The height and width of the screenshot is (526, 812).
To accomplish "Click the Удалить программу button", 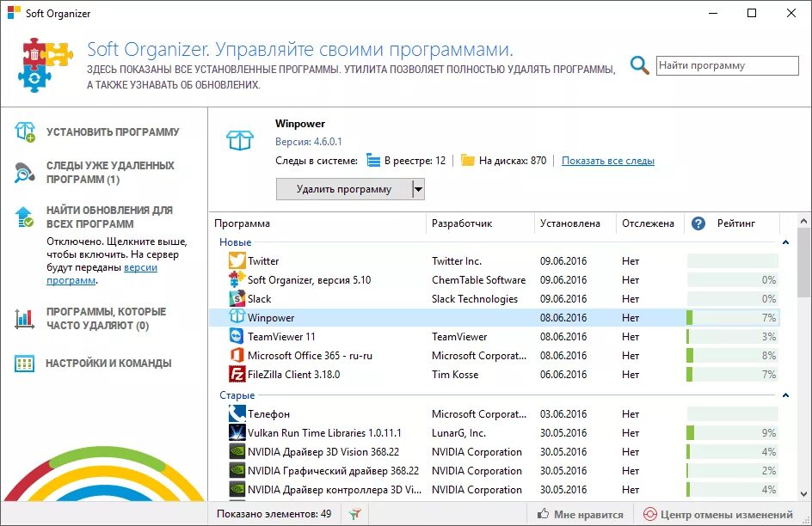I will (x=344, y=189).
